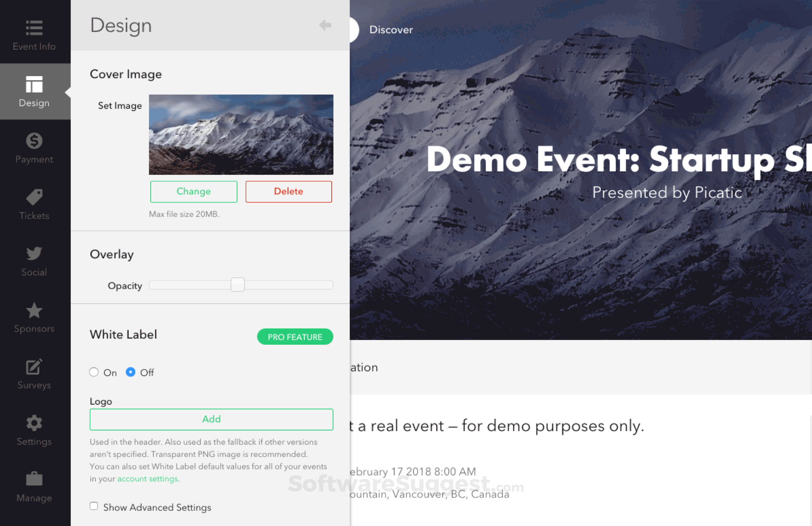The height and width of the screenshot is (526, 812).
Task: Change the cover image
Action: point(193,191)
